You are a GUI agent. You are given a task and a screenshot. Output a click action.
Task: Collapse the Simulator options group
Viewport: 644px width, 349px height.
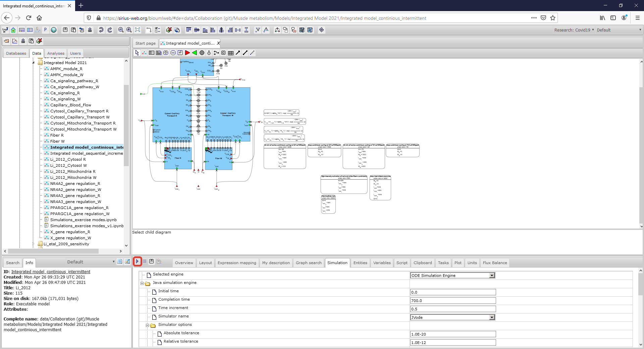(147, 325)
